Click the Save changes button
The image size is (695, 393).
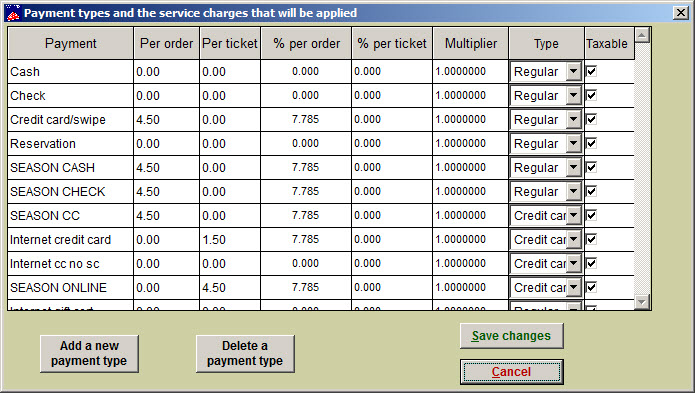(x=511, y=336)
